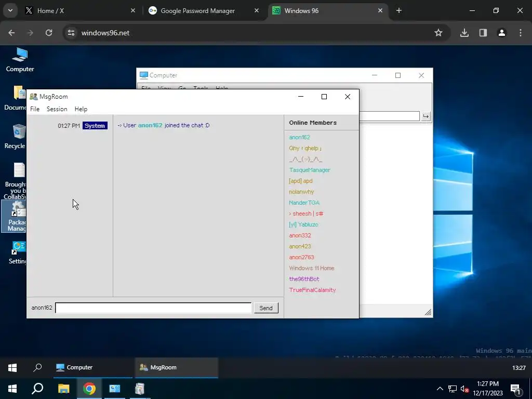The width and height of the screenshot is (532, 399).
Task: View site information icon in address bar
Action: point(71,33)
